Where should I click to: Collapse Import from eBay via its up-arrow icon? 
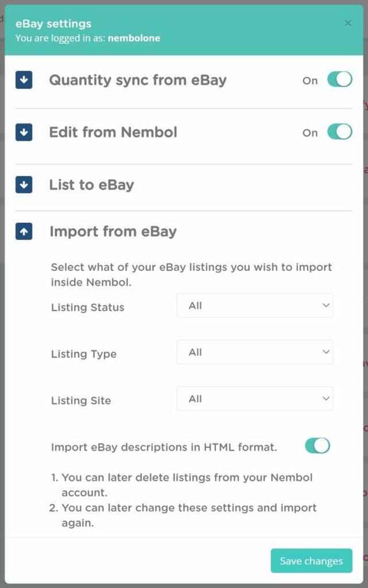[24, 231]
